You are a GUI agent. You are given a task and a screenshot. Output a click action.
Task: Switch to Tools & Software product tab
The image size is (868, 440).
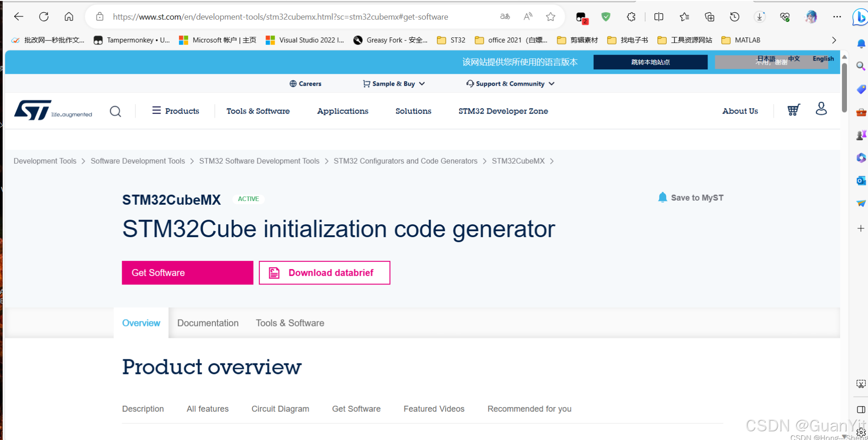pyautogui.click(x=290, y=323)
